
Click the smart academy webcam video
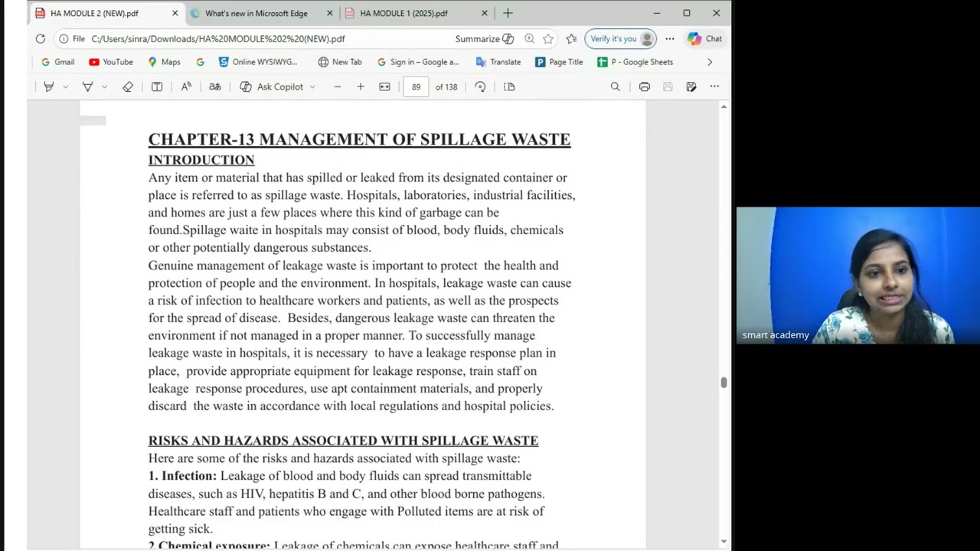point(858,275)
